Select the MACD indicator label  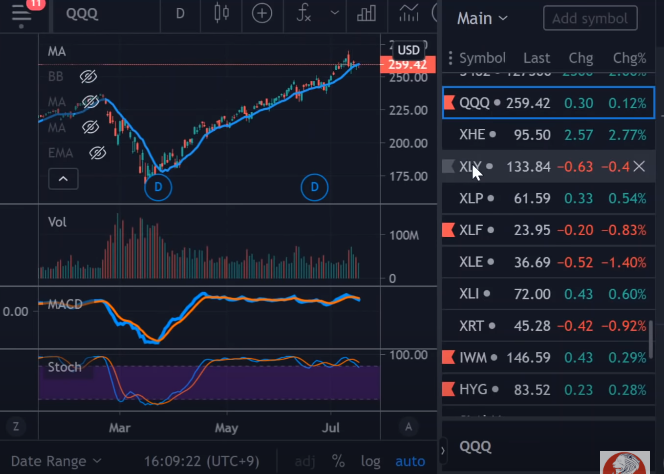click(x=65, y=304)
